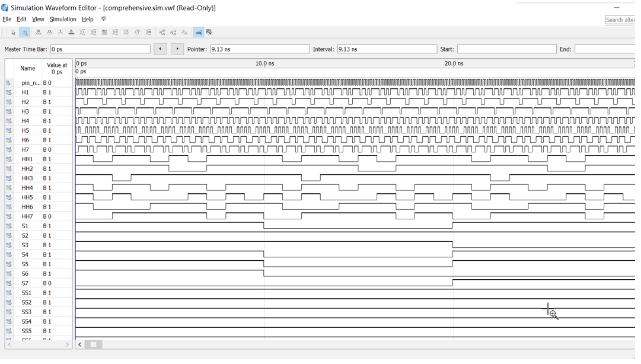
Task: Run Timing Simulation toolbar icon
Action: click(x=173, y=32)
